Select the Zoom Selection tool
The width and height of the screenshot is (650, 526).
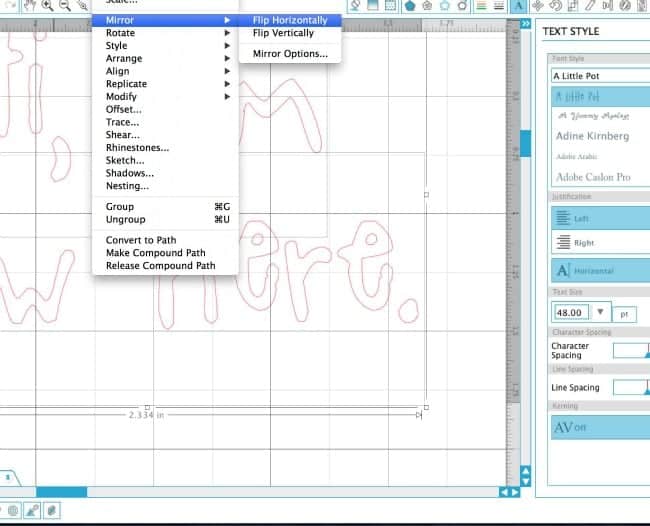[82, 5]
